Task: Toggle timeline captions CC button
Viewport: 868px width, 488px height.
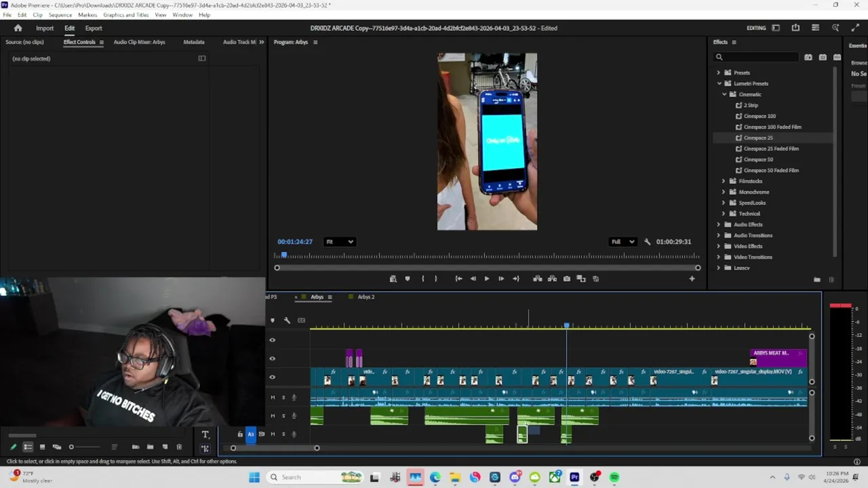Action: pyautogui.click(x=301, y=320)
